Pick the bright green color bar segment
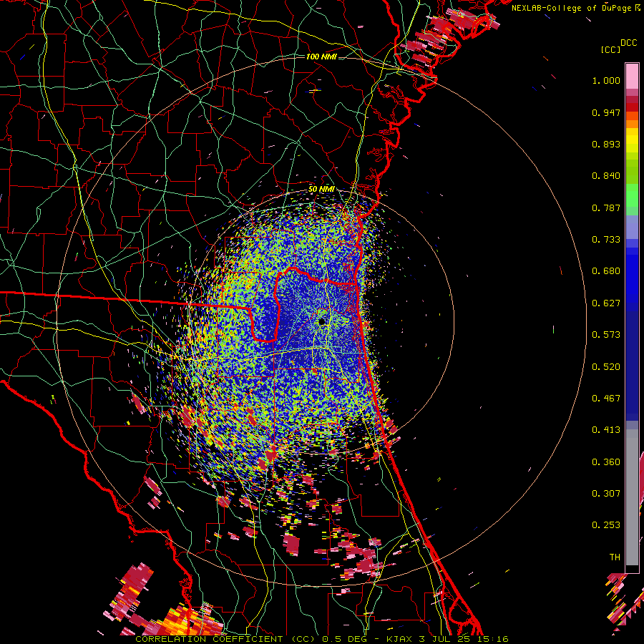The image size is (644, 644). click(632, 195)
